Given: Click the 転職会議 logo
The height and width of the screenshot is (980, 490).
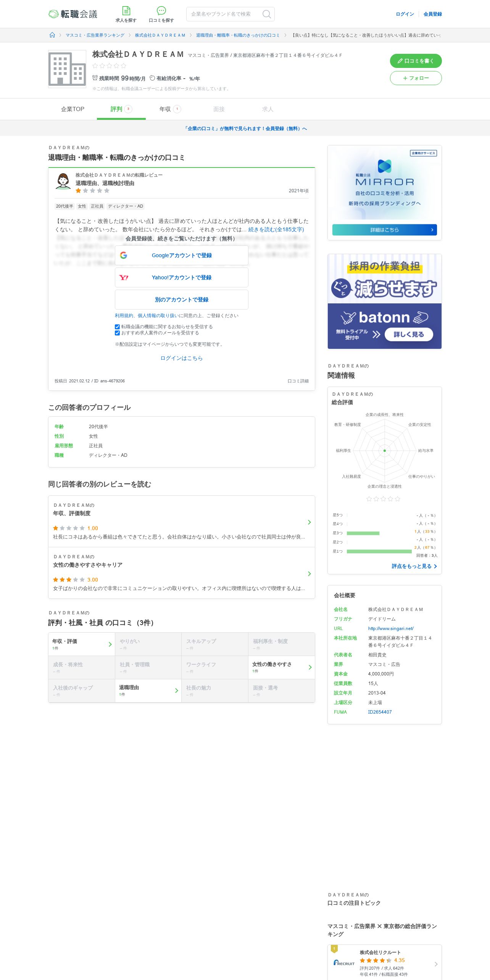Looking at the screenshot, I should (x=73, y=14).
